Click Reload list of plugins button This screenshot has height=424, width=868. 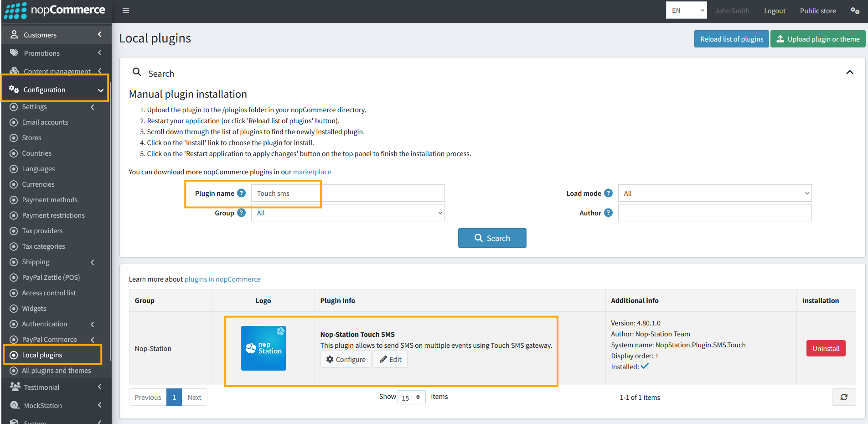tap(732, 39)
